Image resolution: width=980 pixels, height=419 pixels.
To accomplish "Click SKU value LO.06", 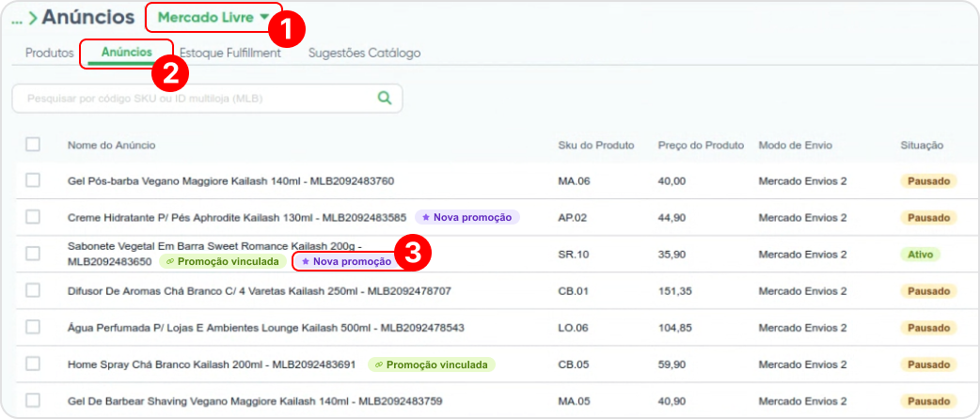I will click(573, 328).
